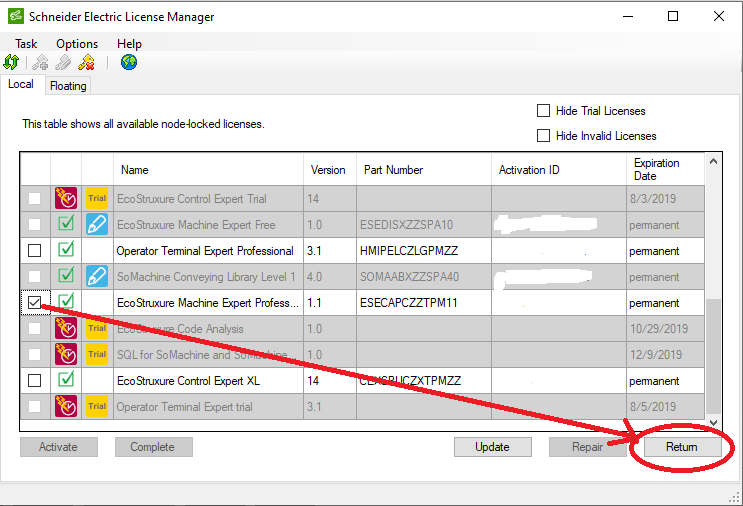This screenshot has width=743, height=506.
Task: Click the Schneider Electric app icon in title bar
Action: 16,16
